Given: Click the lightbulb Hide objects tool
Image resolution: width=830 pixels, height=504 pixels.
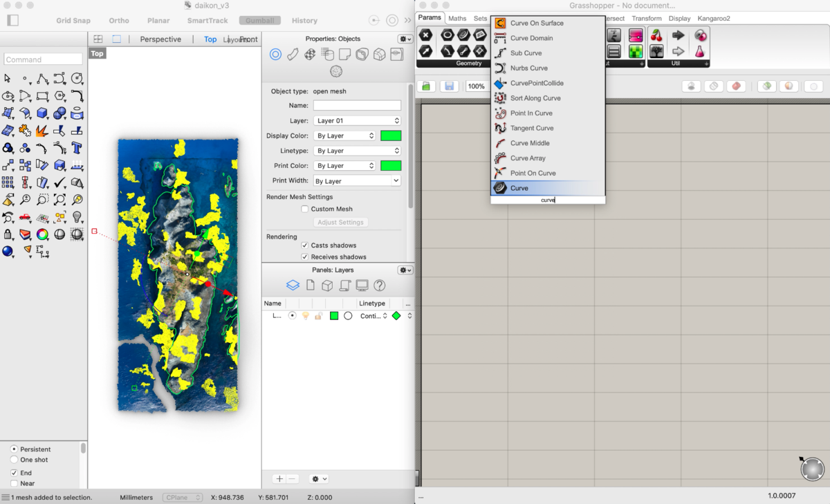Looking at the screenshot, I should click(x=77, y=217).
